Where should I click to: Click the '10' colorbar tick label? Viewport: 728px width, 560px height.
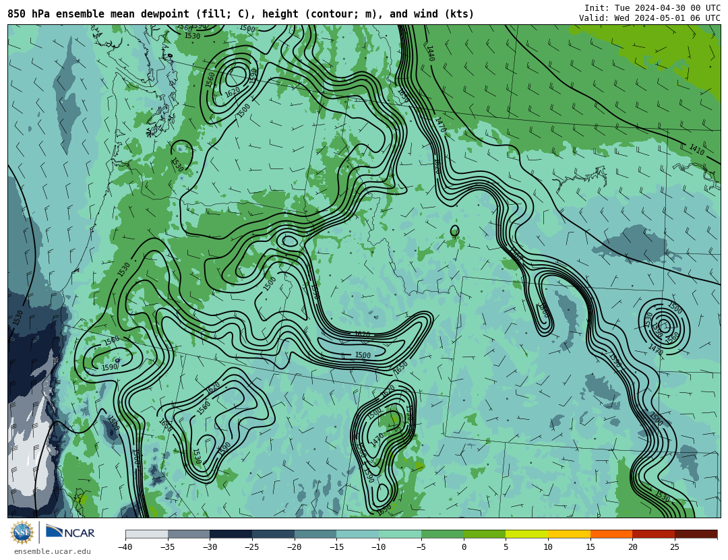[548, 547]
